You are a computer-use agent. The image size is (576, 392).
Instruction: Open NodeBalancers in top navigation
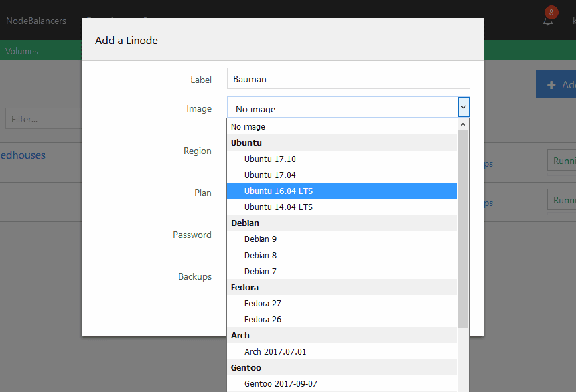tap(36, 21)
